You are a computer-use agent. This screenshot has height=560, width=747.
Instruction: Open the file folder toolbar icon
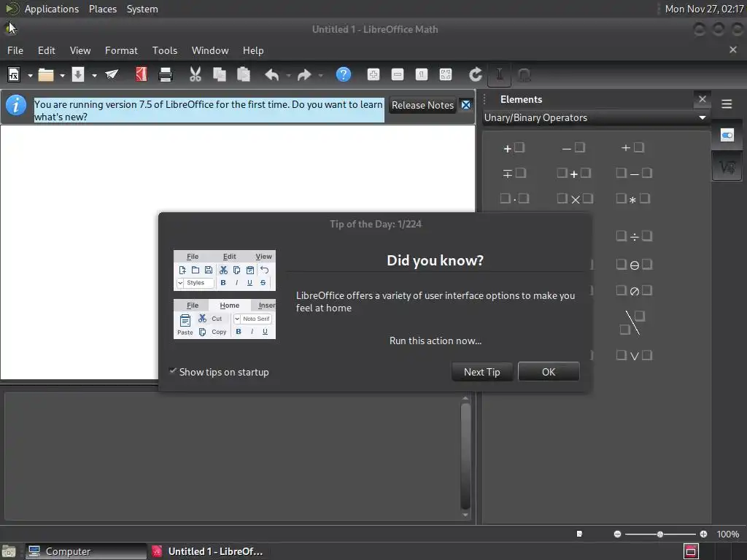coord(46,75)
